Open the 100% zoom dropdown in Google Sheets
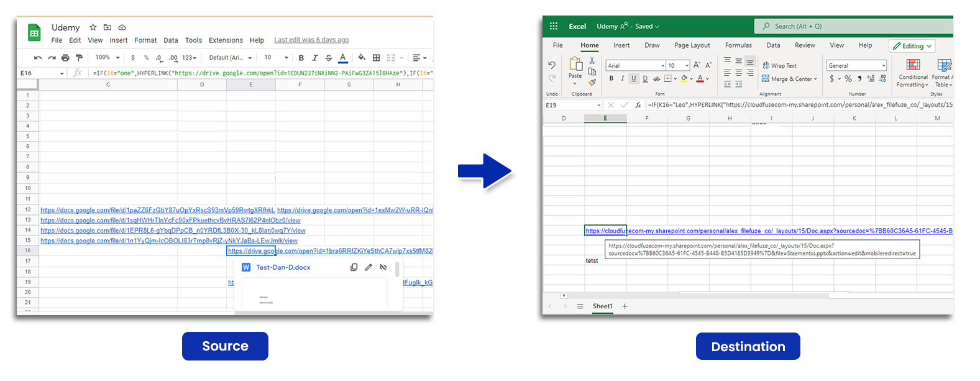The image size is (980, 381). coord(108,58)
